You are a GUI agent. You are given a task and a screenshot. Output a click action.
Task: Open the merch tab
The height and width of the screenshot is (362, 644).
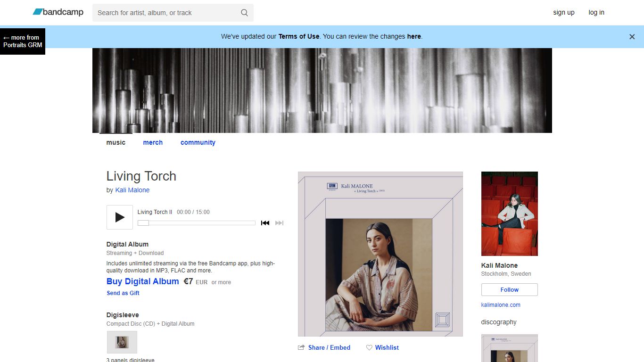click(x=153, y=142)
